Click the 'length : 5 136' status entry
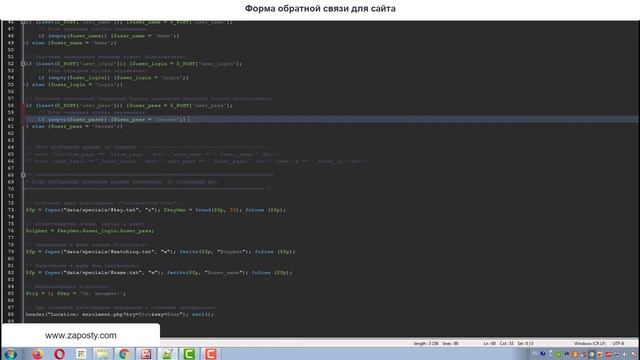640x360 pixels. point(426,344)
